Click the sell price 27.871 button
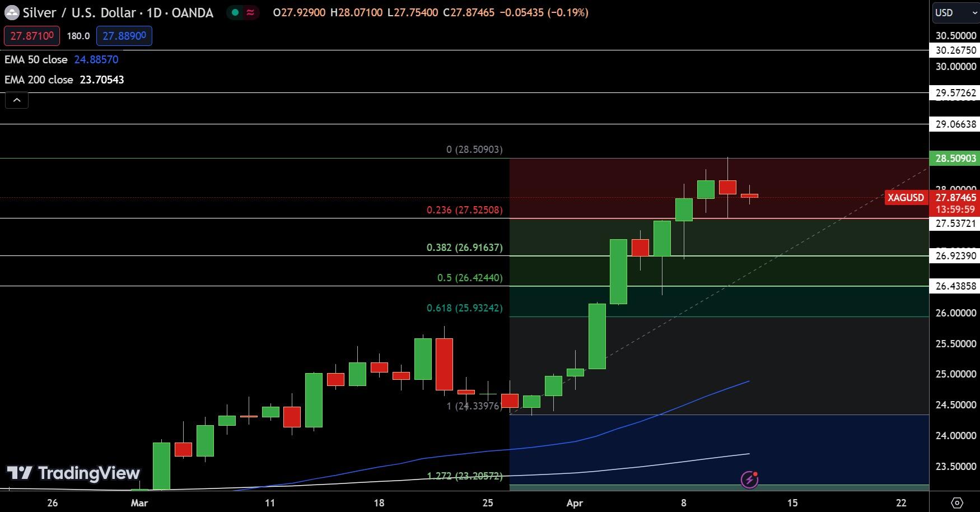This screenshot has height=512, width=980. [32, 36]
